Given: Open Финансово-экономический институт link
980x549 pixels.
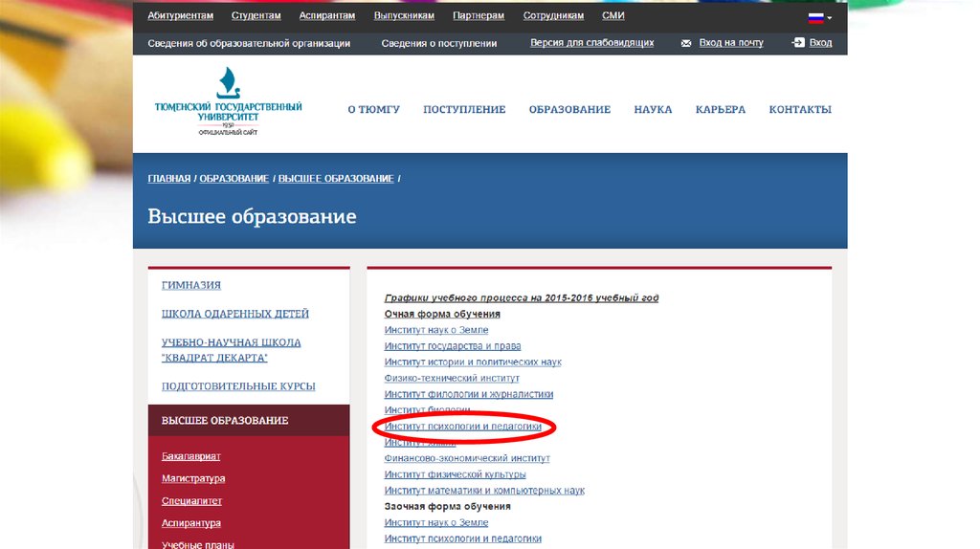Looking at the screenshot, I should [467, 458].
